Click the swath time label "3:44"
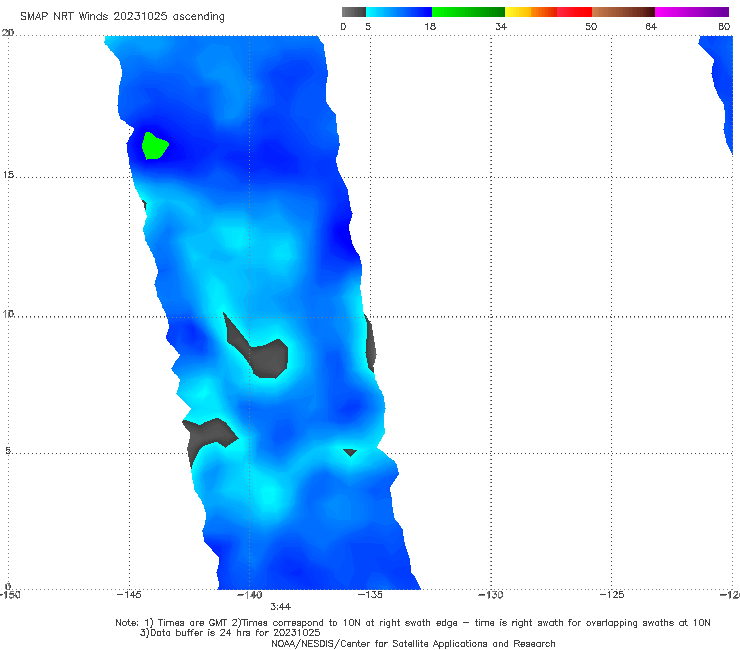The width and height of the screenshot is (740, 650). point(280,607)
